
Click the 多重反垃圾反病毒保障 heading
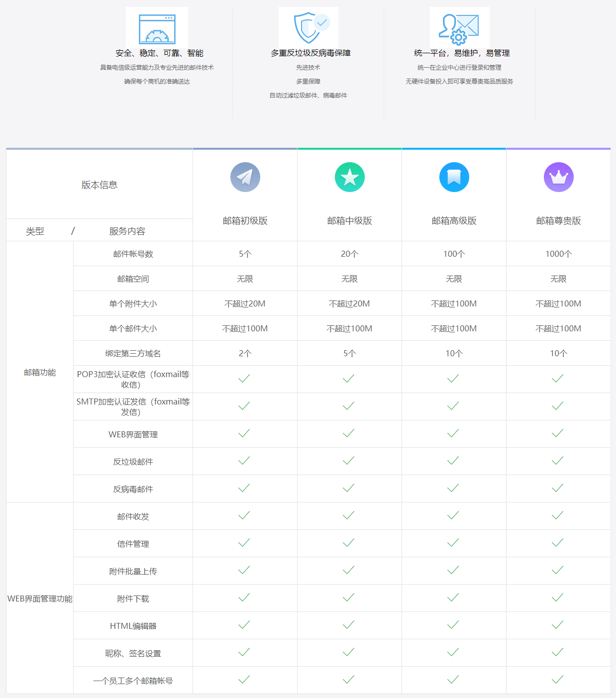pyautogui.click(x=310, y=53)
